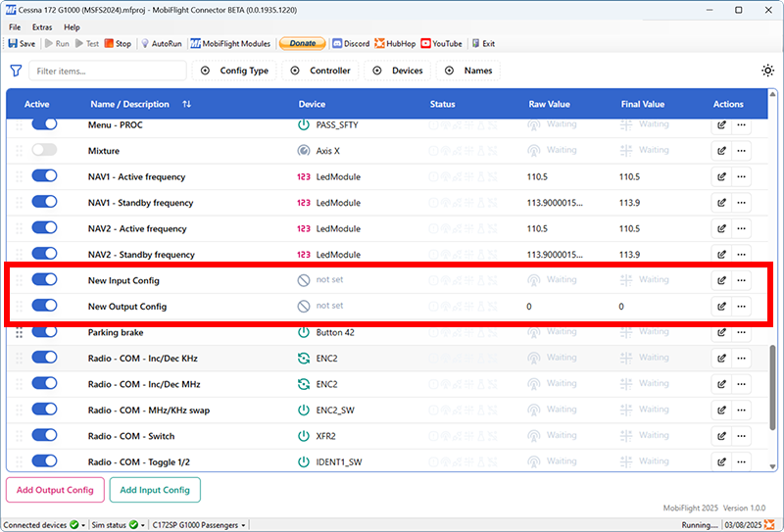The image size is (784, 532).
Task: Open the YouTube link in the toolbar
Action: 442,43
